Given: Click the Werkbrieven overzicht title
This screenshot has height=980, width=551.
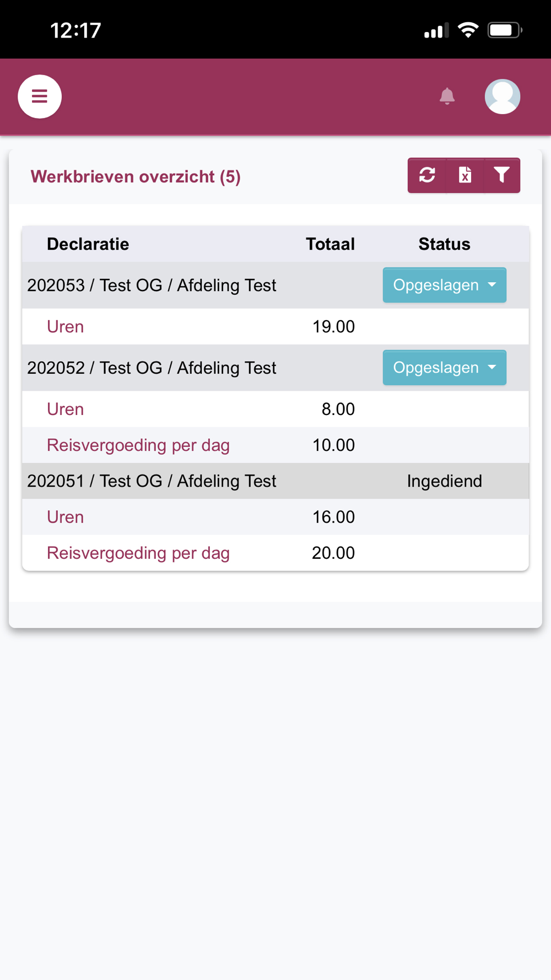Looking at the screenshot, I should pyautogui.click(x=136, y=177).
